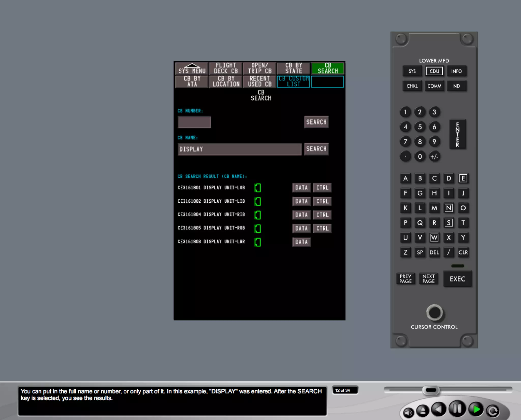Click the highlighted letter N key
This screenshot has height=420, width=521.
click(x=448, y=208)
